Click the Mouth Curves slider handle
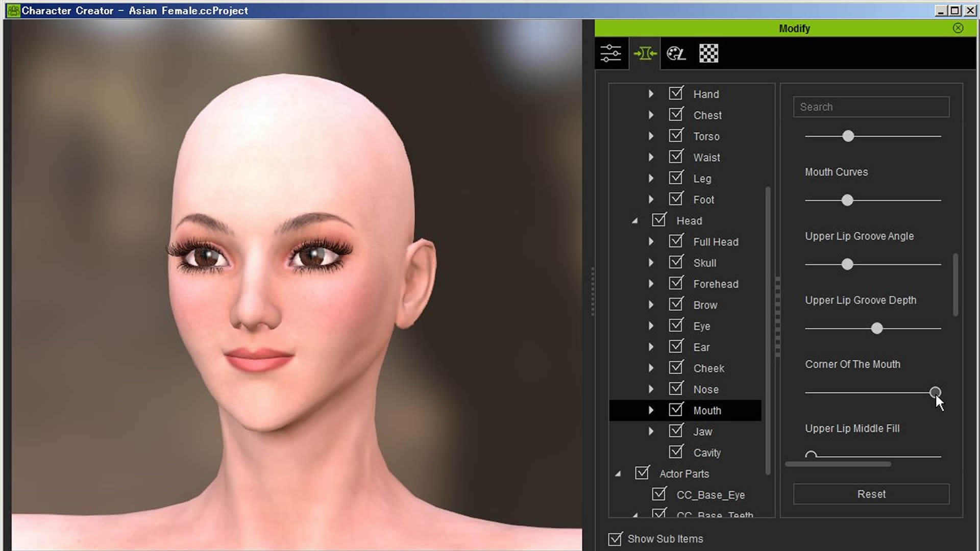Image resolution: width=980 pixels, height=551 pixels. pyautogui.click(x=847, y=200)
